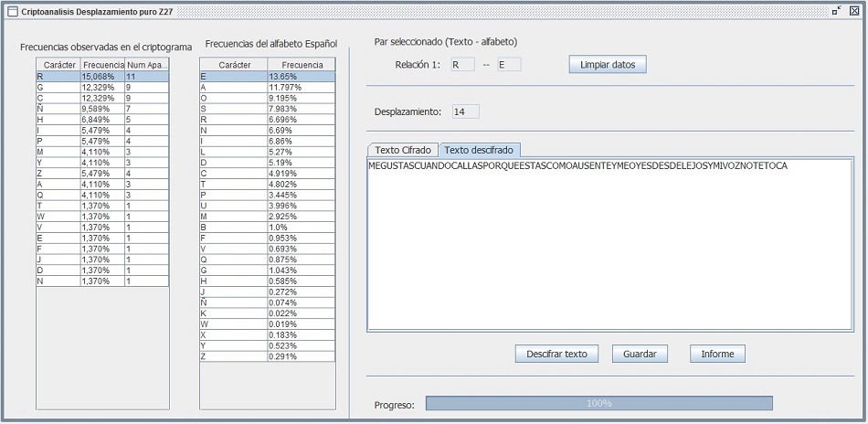Generate a report with the Informe button
Image resolution: width=868 pixels, height=424 pixels.
(x=717, y=354)
